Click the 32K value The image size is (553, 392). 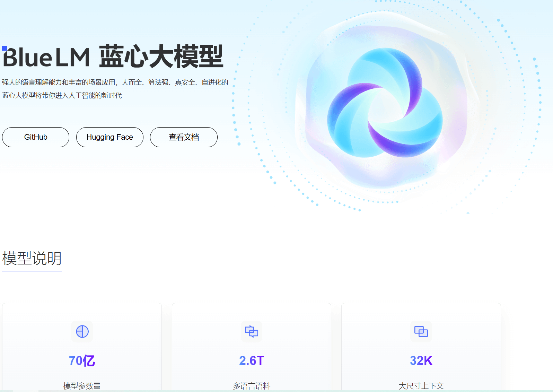click(421, 361)
